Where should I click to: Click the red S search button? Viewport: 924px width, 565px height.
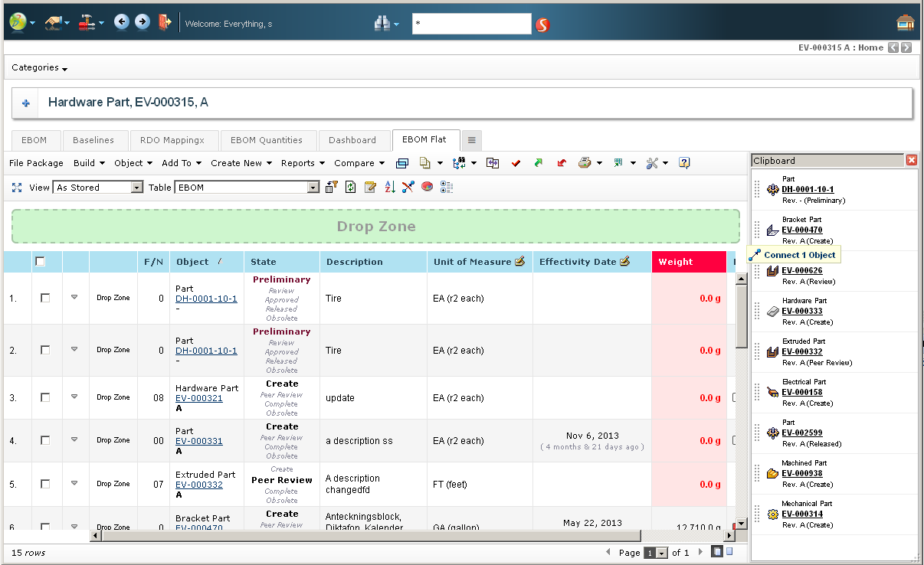click(542, 24)
